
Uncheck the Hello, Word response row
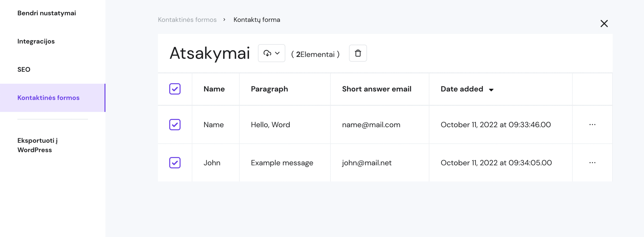tap(175, 125)
